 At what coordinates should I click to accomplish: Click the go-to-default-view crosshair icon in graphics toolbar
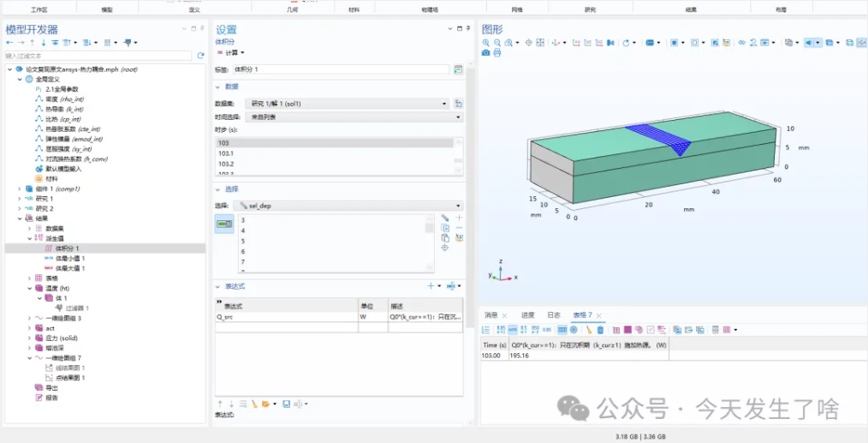click(529, 43)
